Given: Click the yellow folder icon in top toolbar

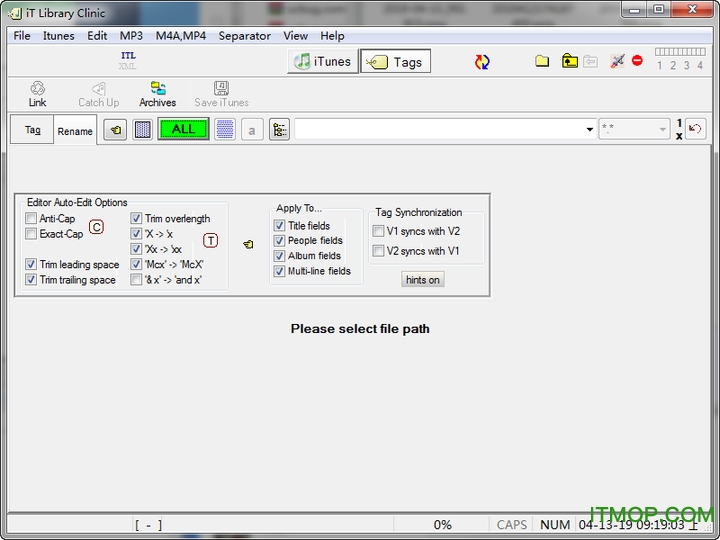Looking at the screenshot, I should click(x=542, y=62).
